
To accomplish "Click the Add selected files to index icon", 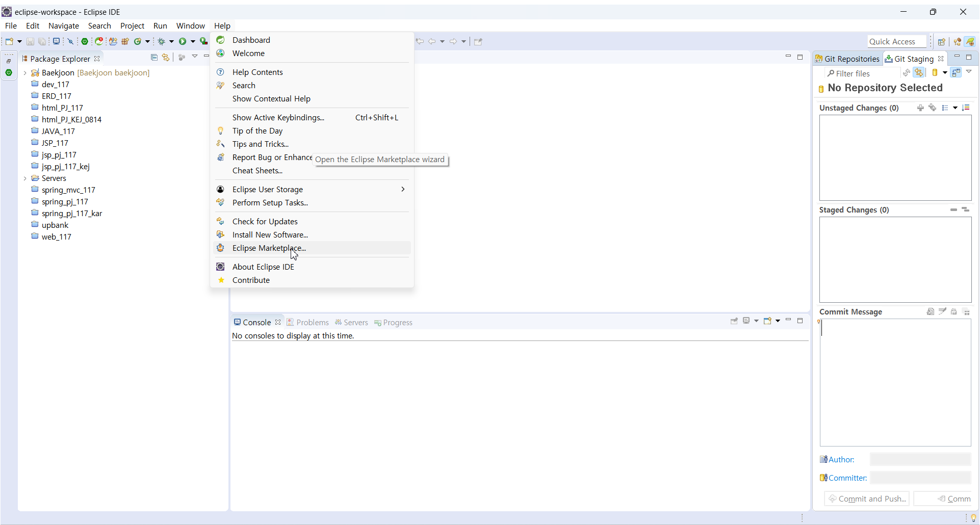I will (x=920, y=108).
